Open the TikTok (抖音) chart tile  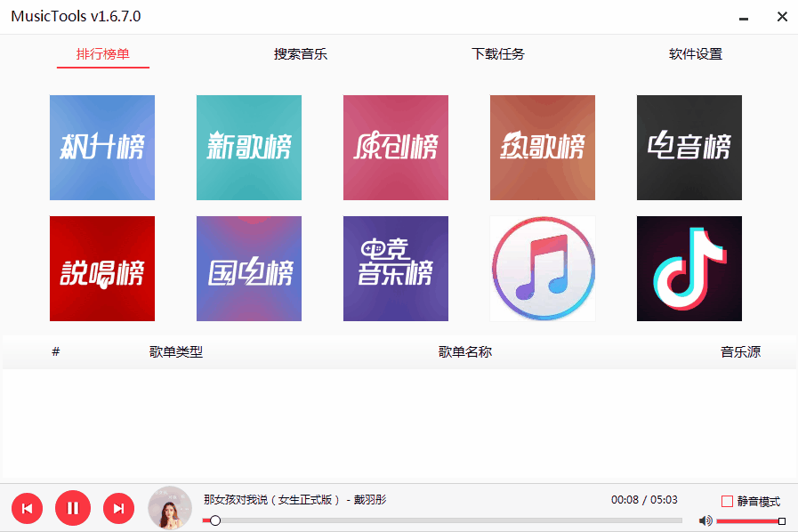pos(689,269)
